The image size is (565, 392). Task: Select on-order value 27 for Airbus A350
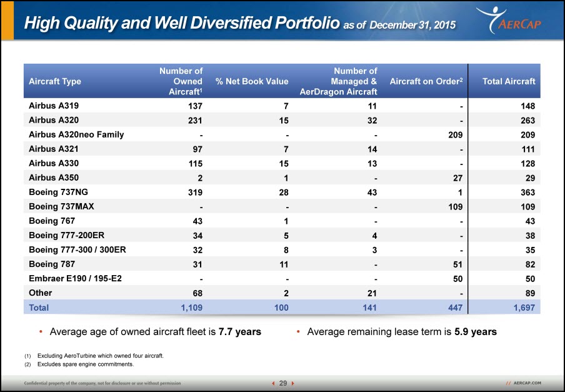click(x=458, y=178)
